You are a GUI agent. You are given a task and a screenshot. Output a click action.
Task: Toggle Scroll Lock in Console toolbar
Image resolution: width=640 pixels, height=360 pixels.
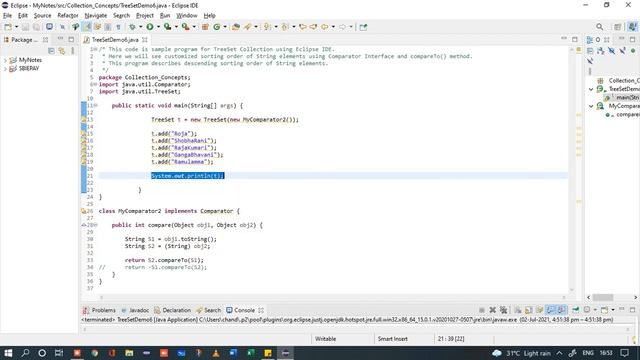529,310
